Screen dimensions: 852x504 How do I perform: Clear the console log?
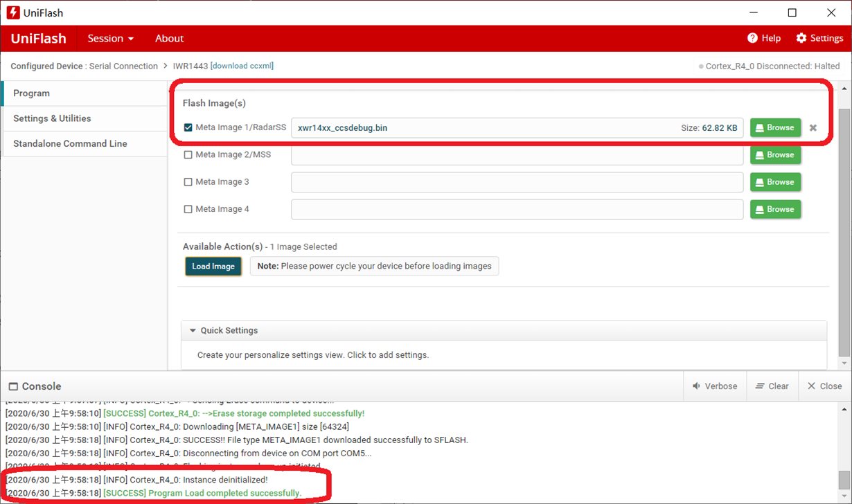[772, 386]
